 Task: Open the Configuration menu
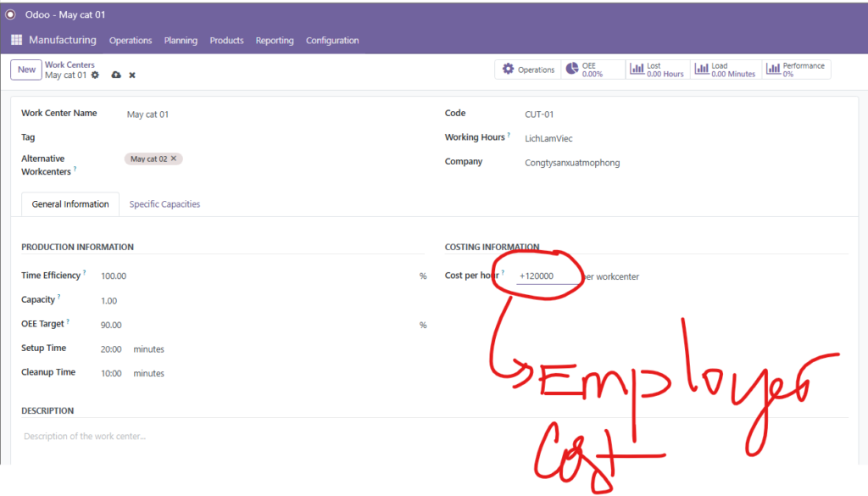332,41
